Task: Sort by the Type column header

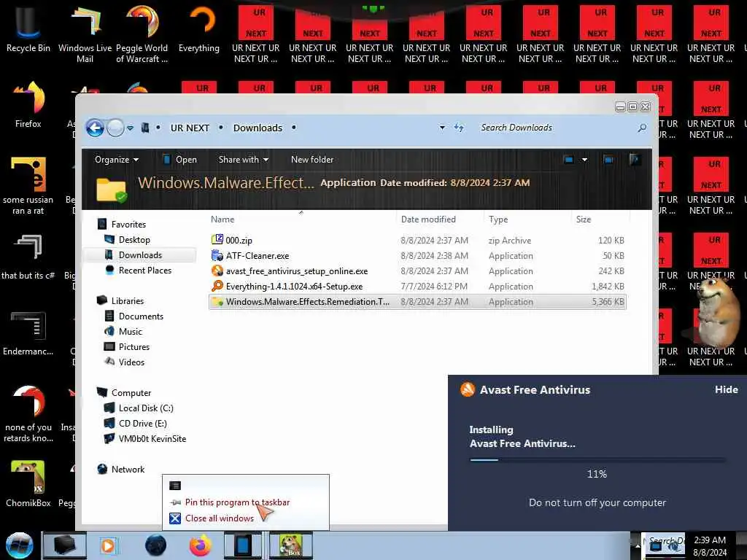Action: 527,219
